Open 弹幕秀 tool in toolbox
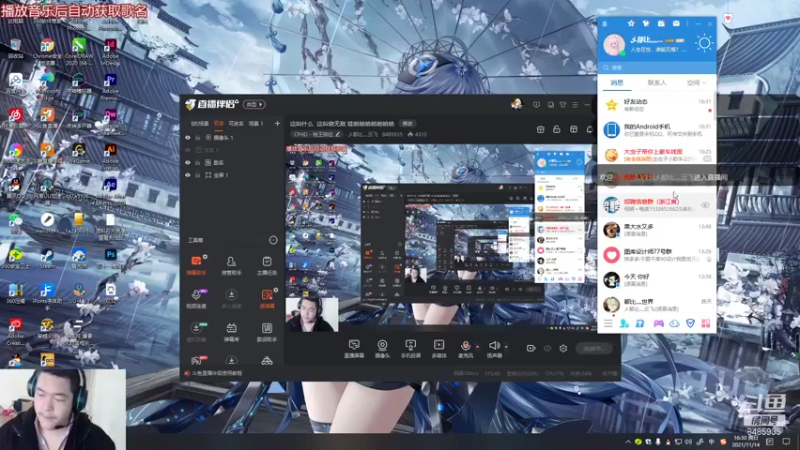 pyautogui.click(x=231, y=332)
